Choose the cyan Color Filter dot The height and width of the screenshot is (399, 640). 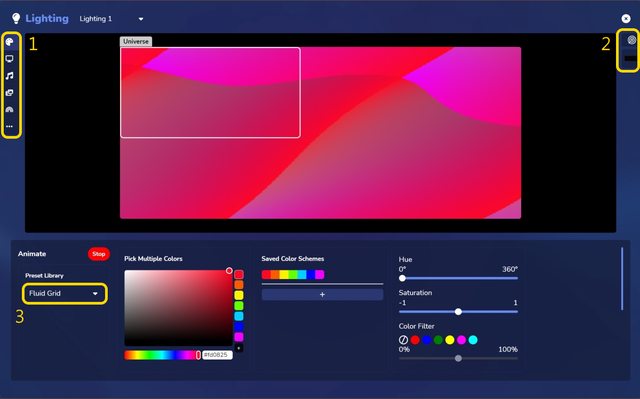pos(473,340)
